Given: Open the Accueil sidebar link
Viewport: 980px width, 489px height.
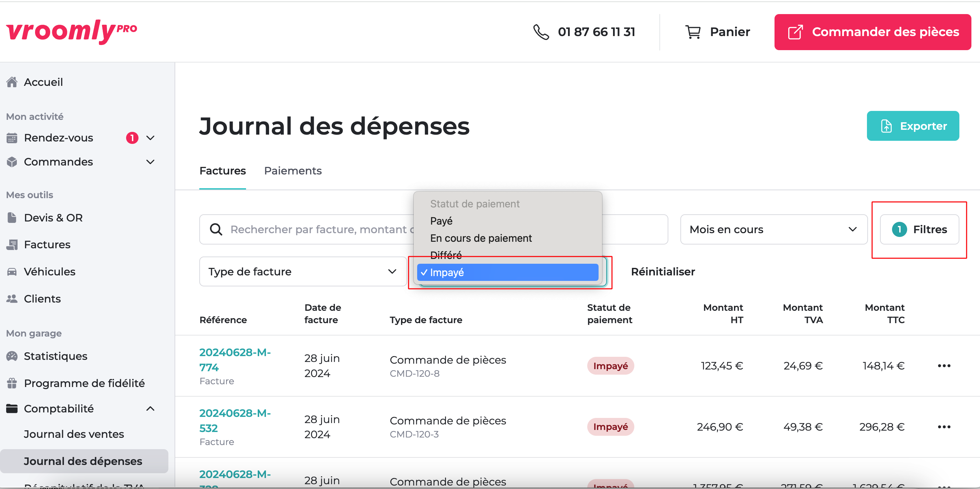Looking at the screenshot, I should [43, 82].
